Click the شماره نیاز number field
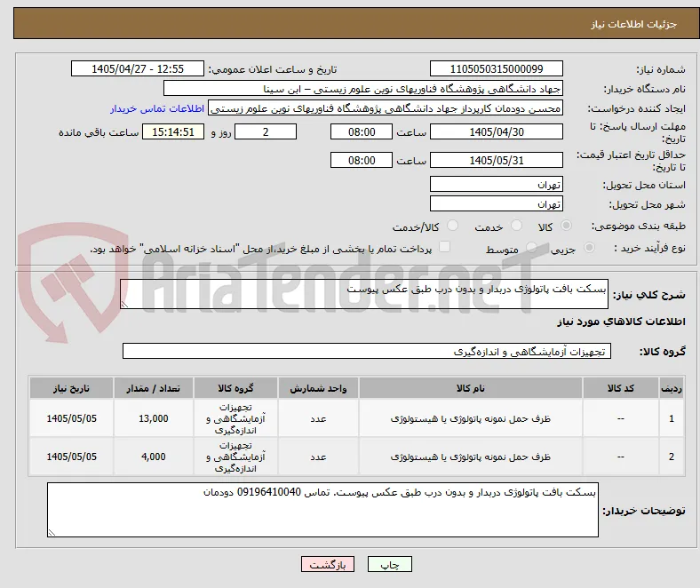The width and height of the screenshot is (700, 588). [x=497, y=68]
